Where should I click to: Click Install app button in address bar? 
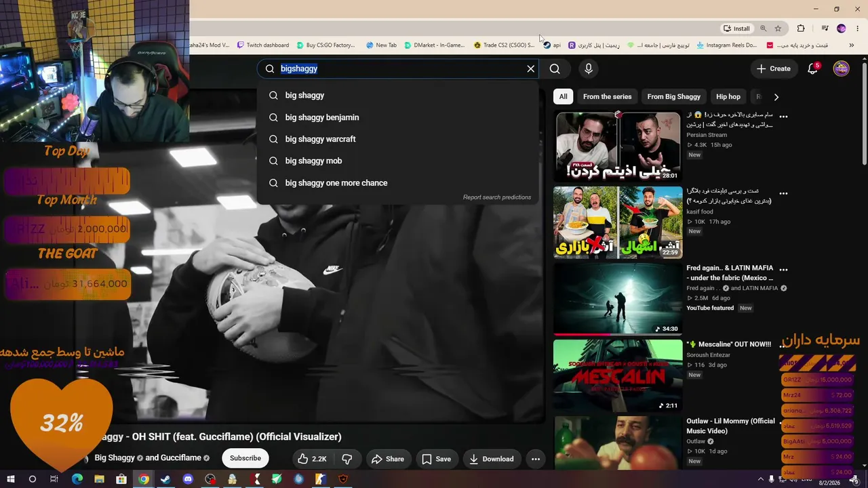click(x=736, y=28)
